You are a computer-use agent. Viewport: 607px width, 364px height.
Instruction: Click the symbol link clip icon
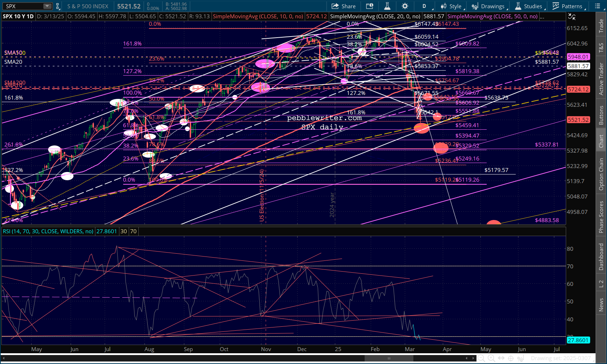[x=58, y=6]
